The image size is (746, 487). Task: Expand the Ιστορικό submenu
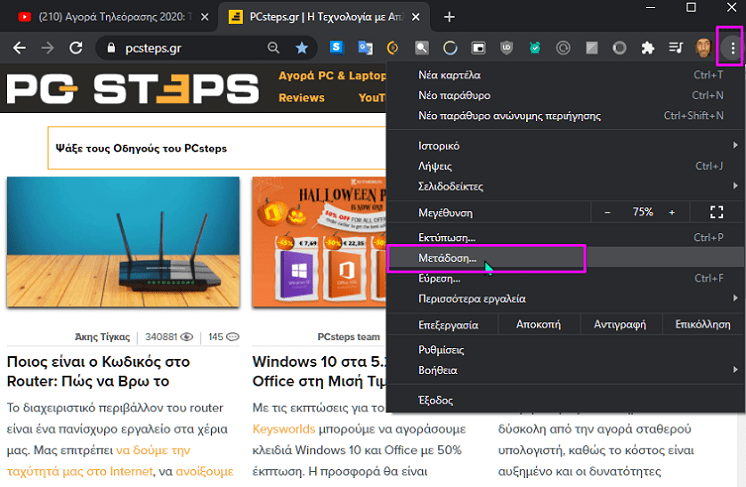coord(566,146)
